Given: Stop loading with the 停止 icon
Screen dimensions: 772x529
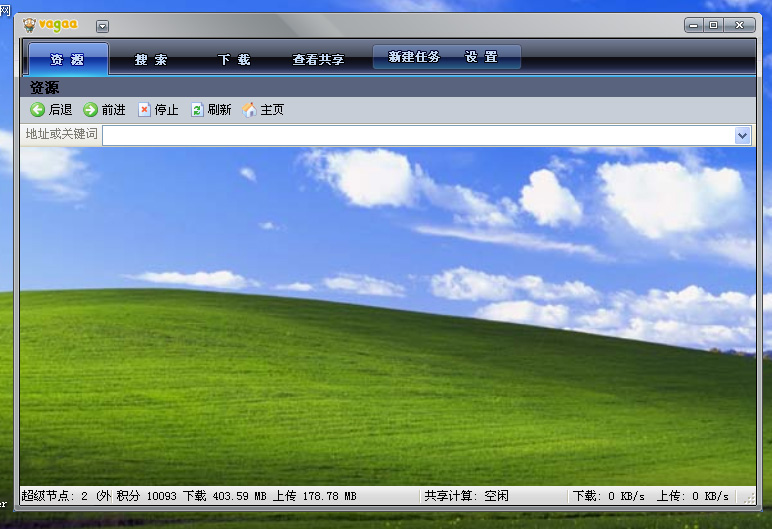Looking at the screenshot, I should click(144, 109).
